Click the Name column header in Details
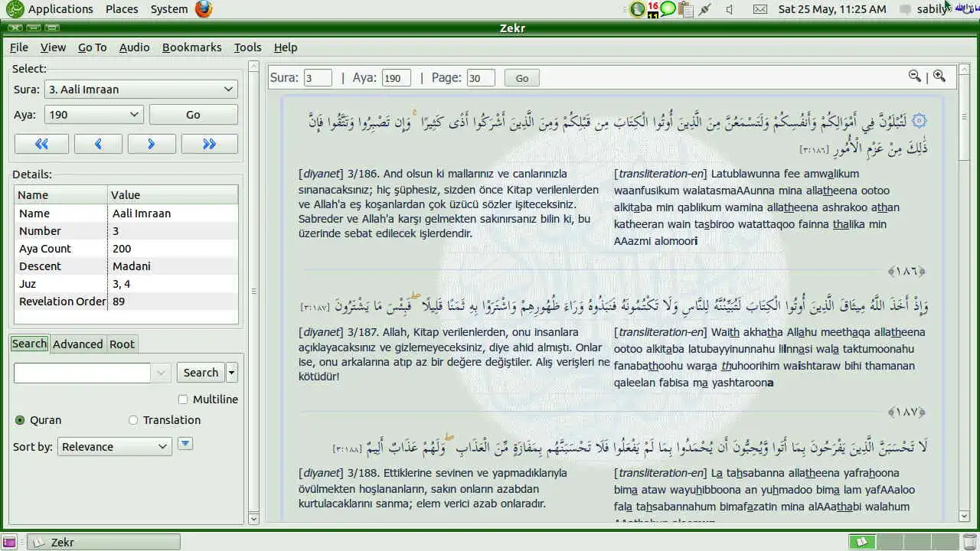The width and height of the screenshot is (980, 551). coord(60,195)
